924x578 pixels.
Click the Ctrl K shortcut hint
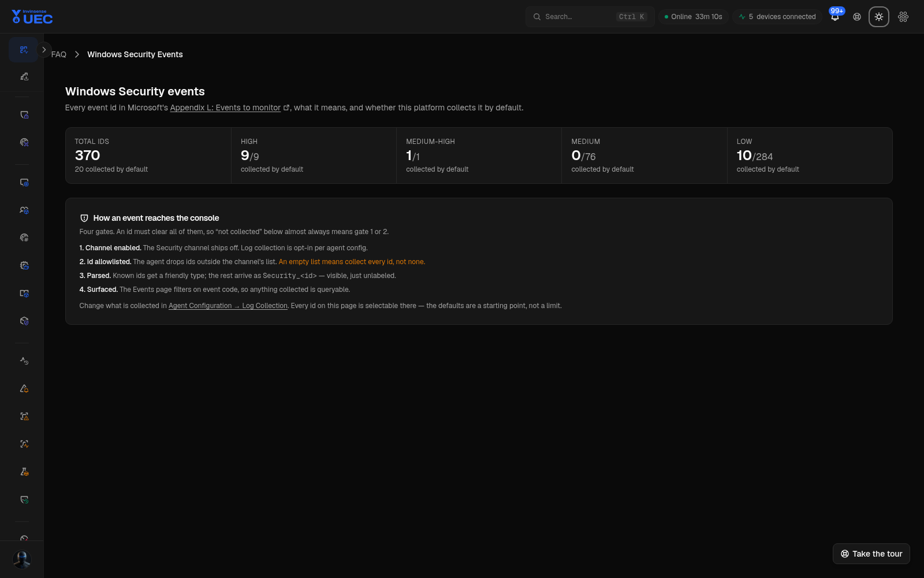click(x=631, y=17)
